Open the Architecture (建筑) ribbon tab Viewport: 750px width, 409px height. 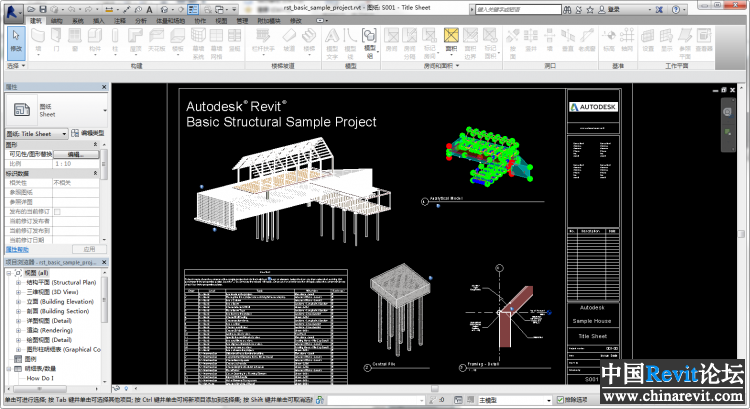point(36,21)
